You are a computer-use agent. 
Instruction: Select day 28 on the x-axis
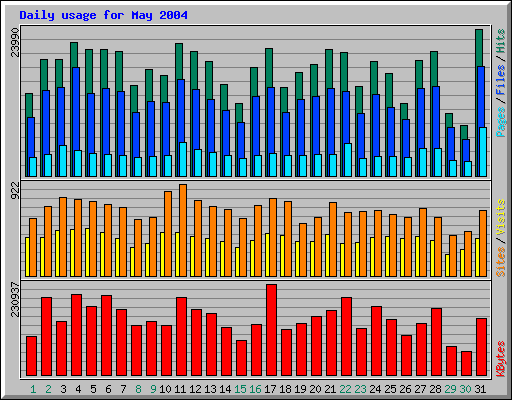coord(435,389)
